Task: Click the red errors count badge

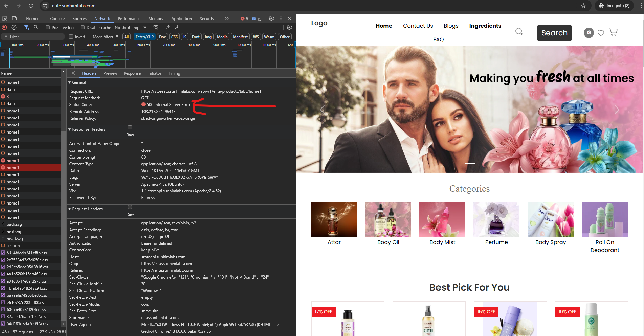Action: (244, 19)
